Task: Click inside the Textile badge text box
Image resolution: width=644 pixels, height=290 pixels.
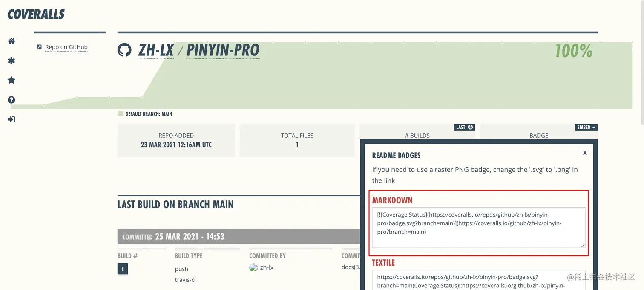Action: click(x=479, y=280)
